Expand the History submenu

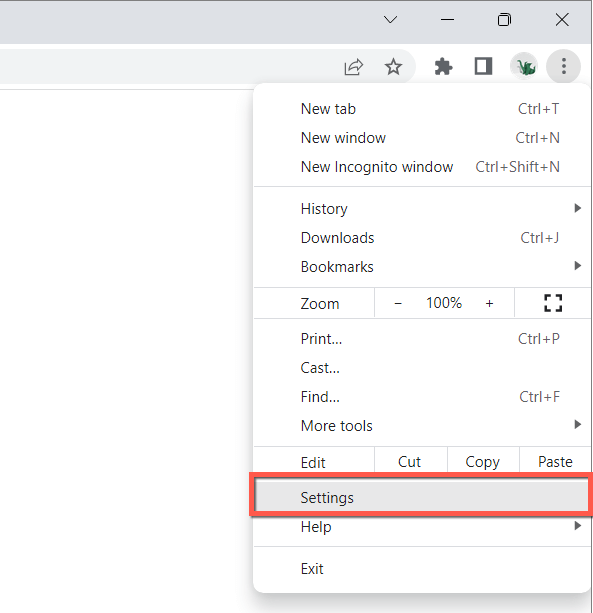(x=422, y=209)
